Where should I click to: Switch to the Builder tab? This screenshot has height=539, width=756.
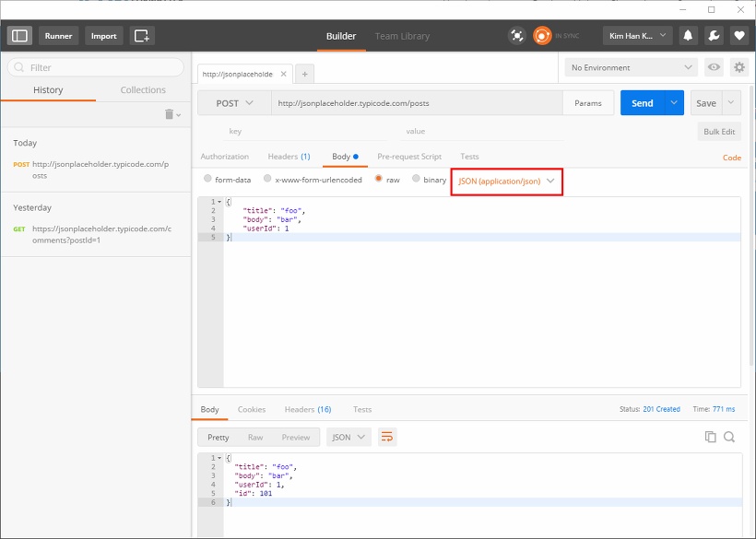(341, 36)
